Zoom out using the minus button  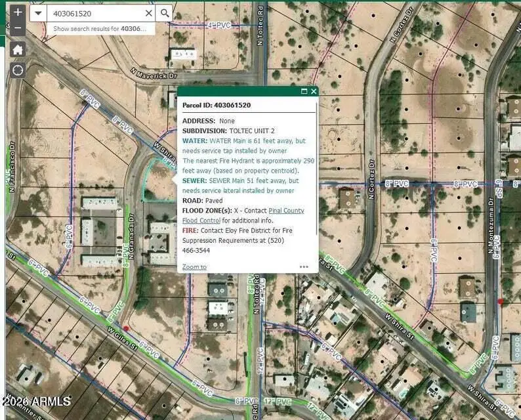pyautogui.click(x=18, y=29)
